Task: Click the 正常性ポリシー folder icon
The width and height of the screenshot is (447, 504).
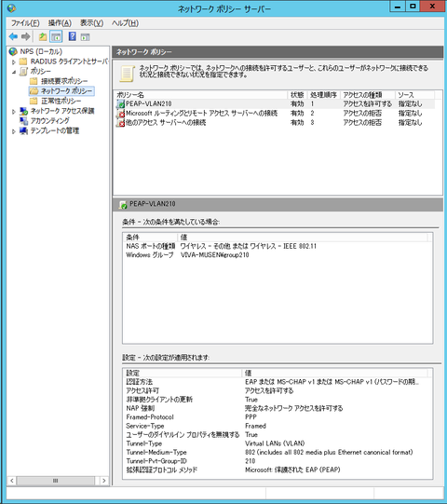Action: pos(34,101)
